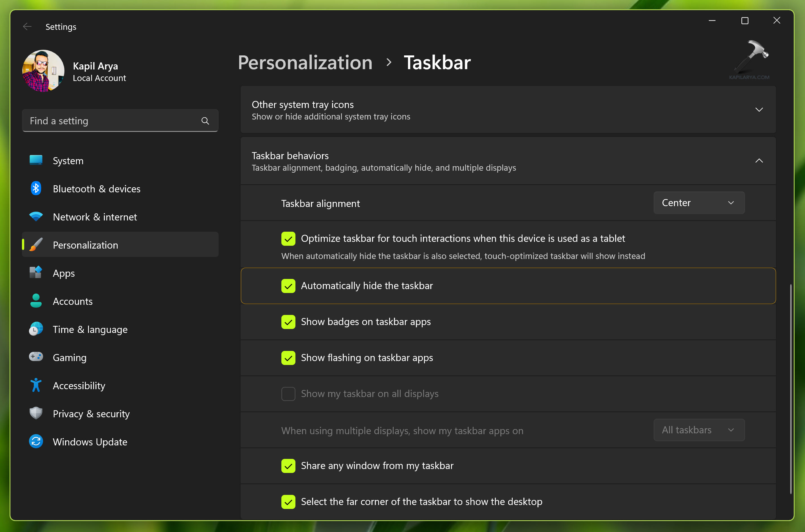Click the vertical scrollbar on right
The image size is (805, 532).
pos(791,389)
